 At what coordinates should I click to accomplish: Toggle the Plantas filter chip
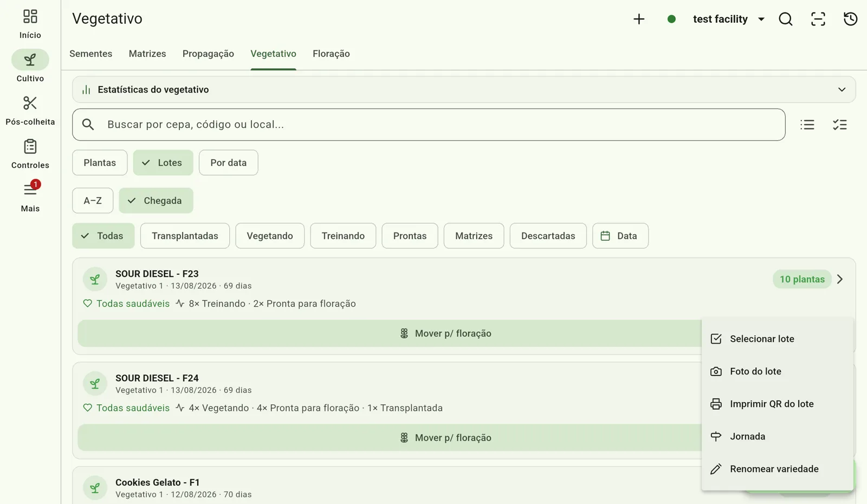(x=100, y=163)
